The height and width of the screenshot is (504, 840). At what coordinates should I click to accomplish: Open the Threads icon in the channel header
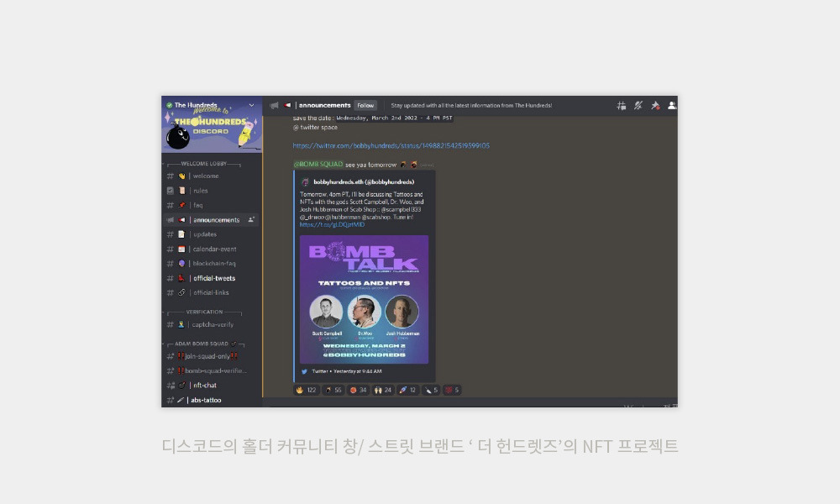pos(621,106)
